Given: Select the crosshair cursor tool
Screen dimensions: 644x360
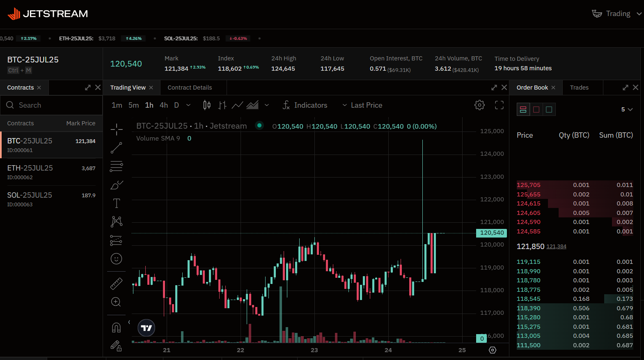Looking at the screenshot, I should (x=117, y=129).
